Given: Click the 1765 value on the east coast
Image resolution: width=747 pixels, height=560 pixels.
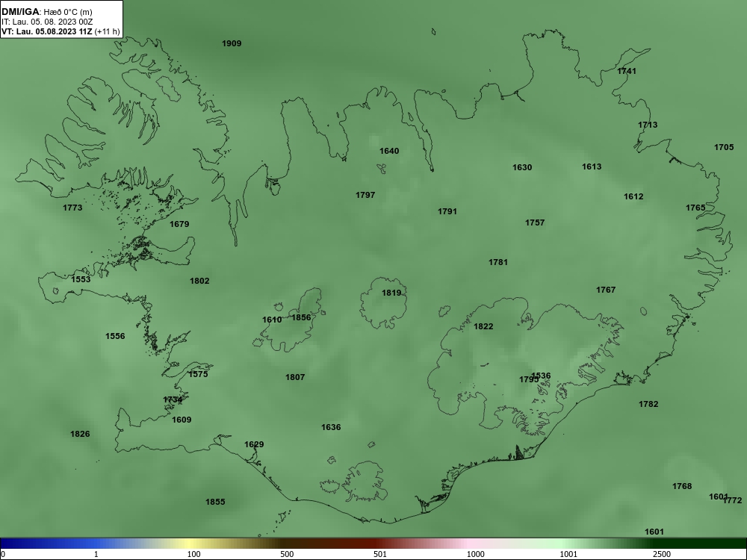Looking at the screenshot, I should (695, 208).
